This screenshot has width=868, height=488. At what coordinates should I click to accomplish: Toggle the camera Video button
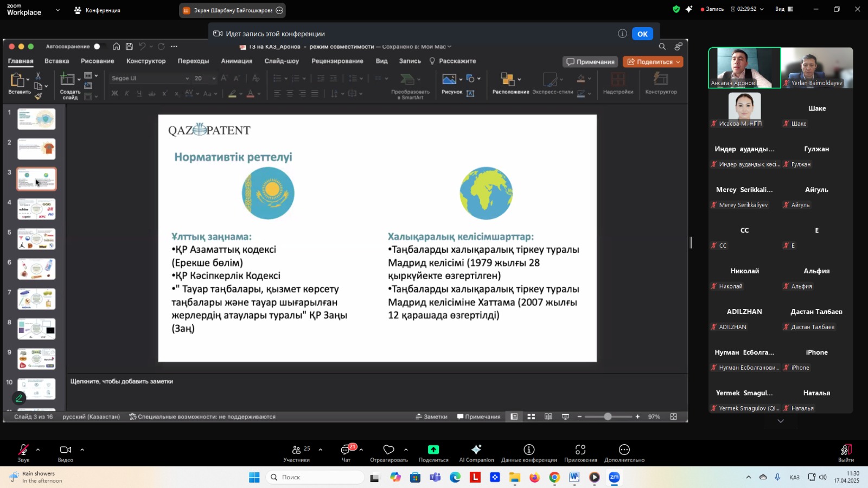(66, 450)
